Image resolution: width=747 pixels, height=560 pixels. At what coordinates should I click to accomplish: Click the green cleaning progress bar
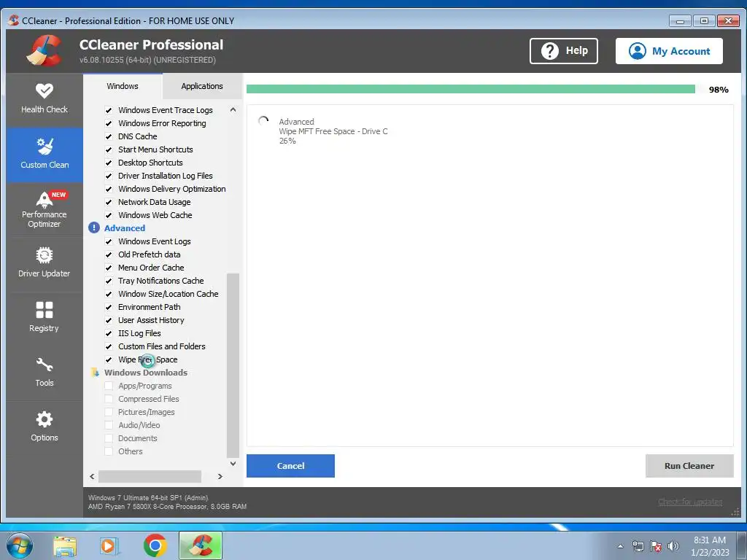[471, 89]
